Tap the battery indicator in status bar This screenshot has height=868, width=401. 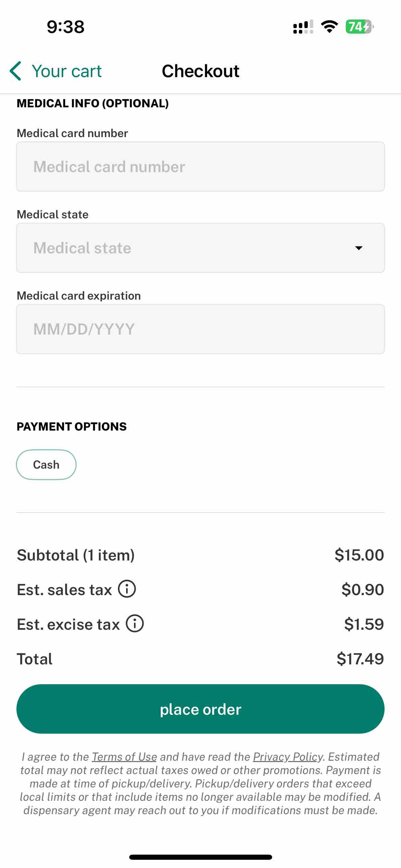click(359, 26)
